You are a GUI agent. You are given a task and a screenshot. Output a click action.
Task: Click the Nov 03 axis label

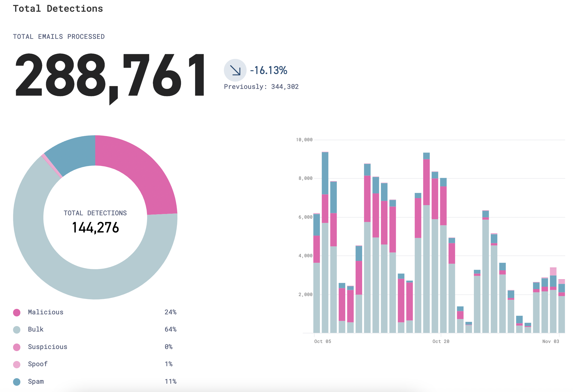[551, 341]
